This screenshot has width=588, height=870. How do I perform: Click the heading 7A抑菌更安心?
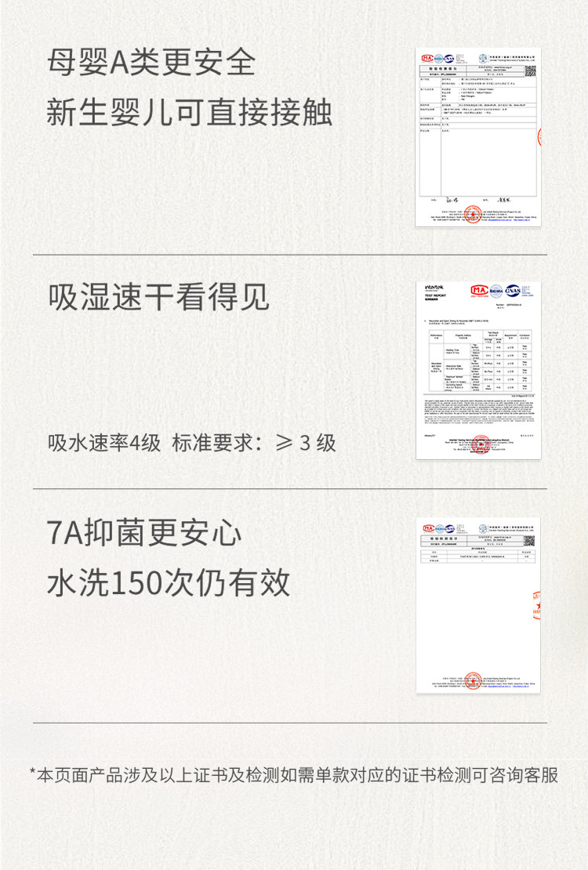point(143,533)
